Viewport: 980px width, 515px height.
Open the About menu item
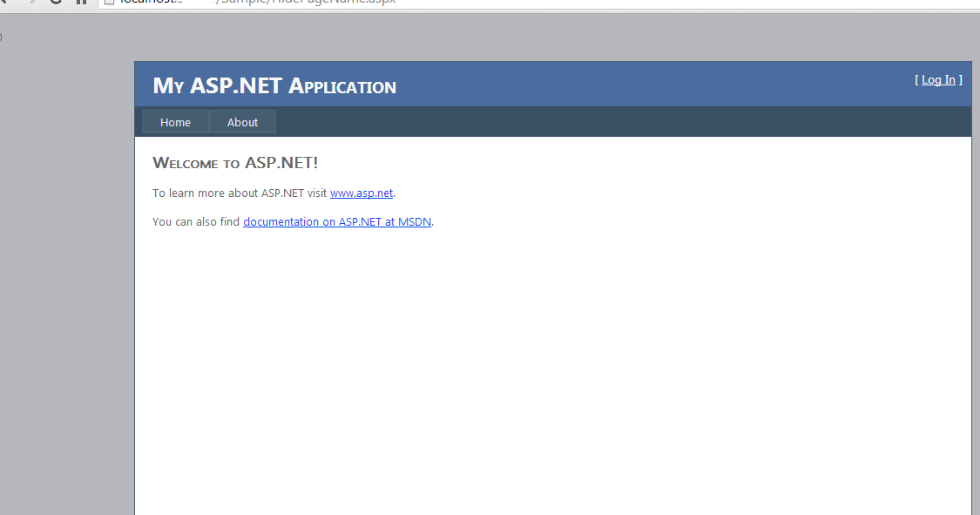242,123
